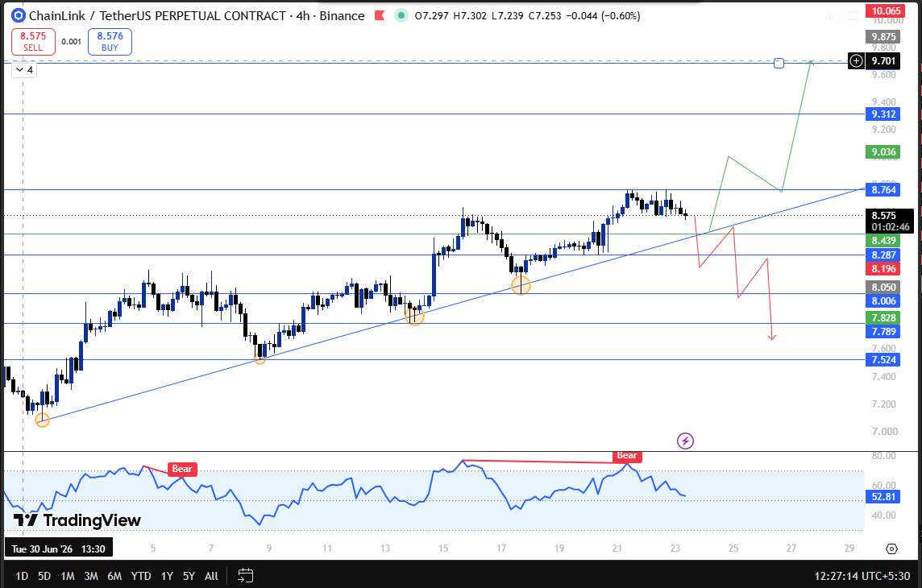
Task: Click the blue 9.312 price label
Action: (x=884, y=114)
